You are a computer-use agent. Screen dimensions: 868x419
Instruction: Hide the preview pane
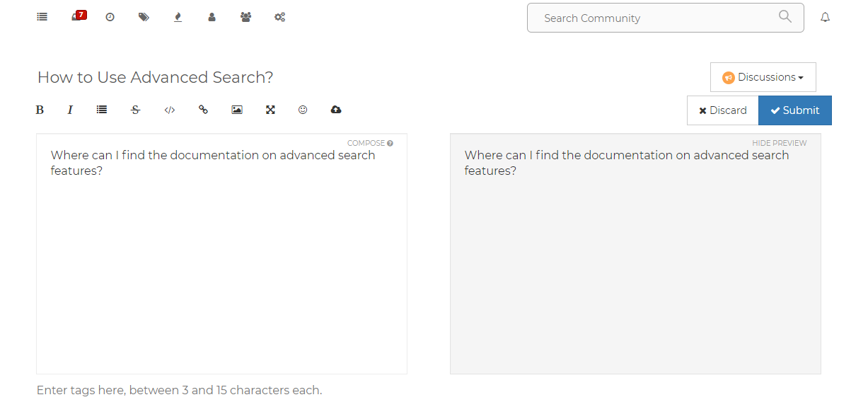779,143
